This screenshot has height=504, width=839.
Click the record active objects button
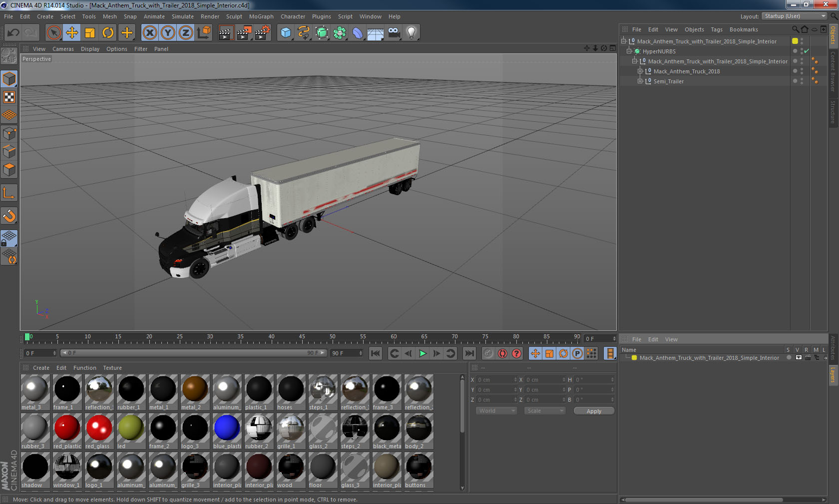488,353
